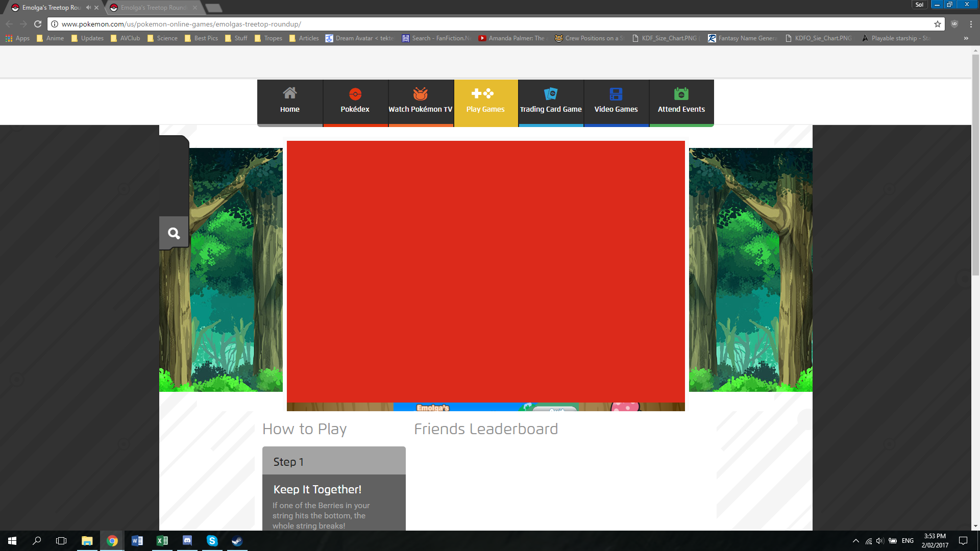Open the Video Games section

tap(616, 102)
